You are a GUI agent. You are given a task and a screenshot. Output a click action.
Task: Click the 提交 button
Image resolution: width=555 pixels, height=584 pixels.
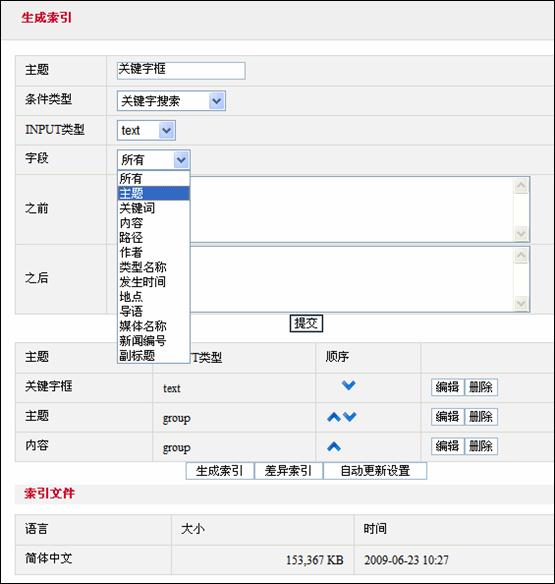tap(306, 323)
